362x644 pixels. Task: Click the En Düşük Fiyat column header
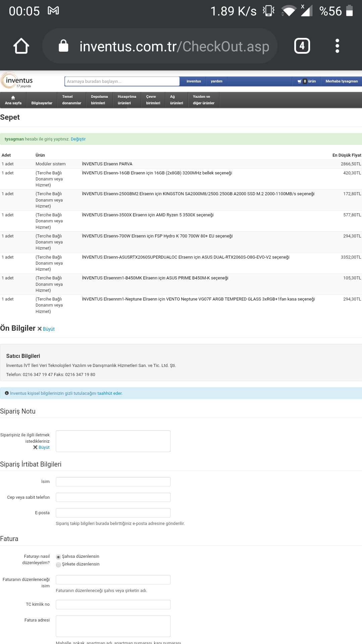[x=347, y=155]
